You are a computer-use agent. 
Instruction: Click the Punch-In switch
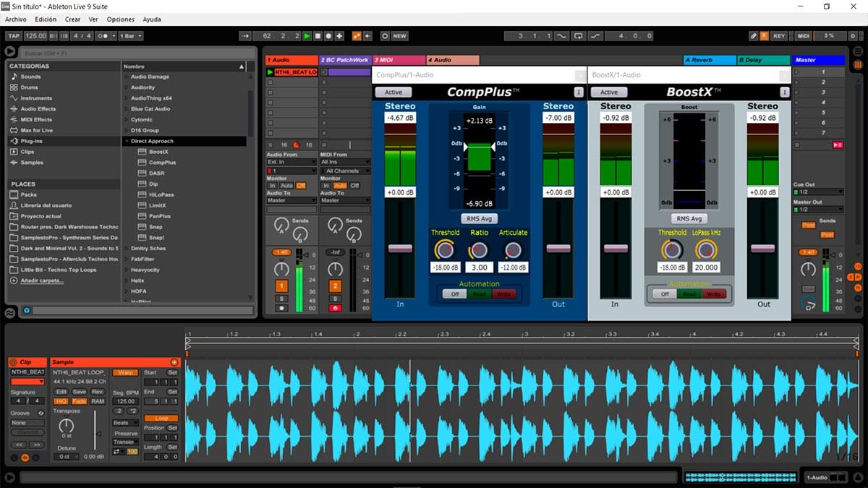point(561,35)
